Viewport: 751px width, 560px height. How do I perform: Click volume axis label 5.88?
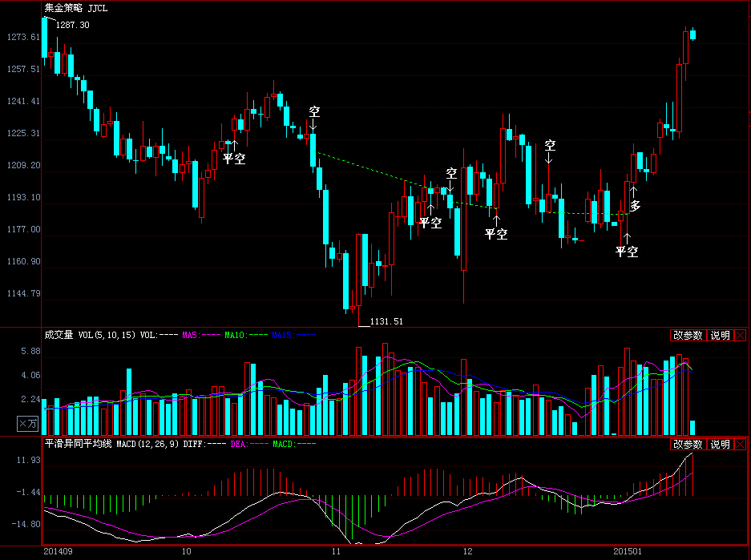pos(30,352)
